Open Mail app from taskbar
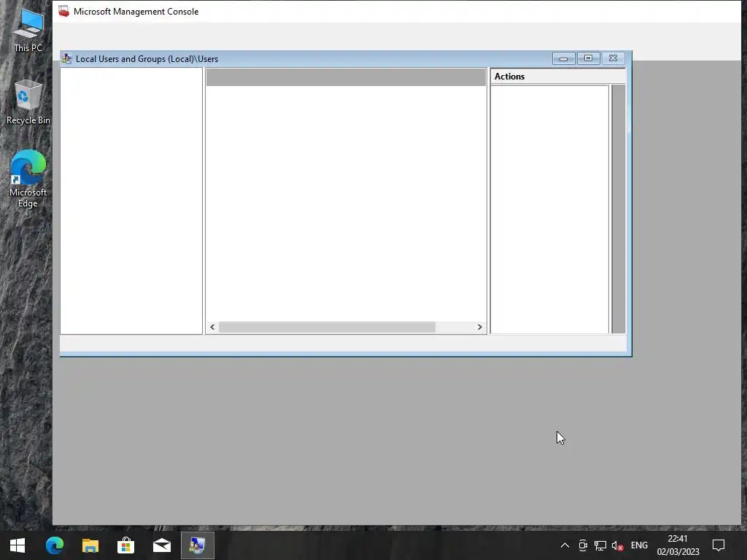 [x=161, y=545]
